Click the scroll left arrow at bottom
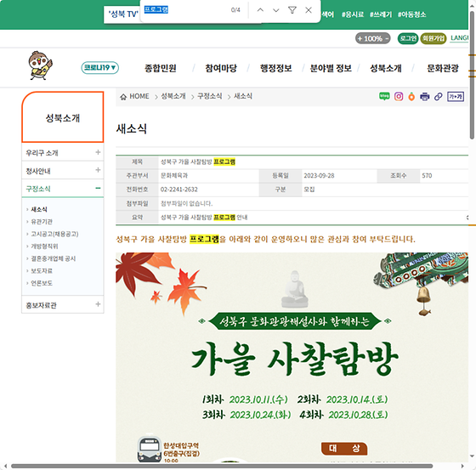The width and height of the screenshot is (476, 470). pyautogui.click(x=5, y=466)
